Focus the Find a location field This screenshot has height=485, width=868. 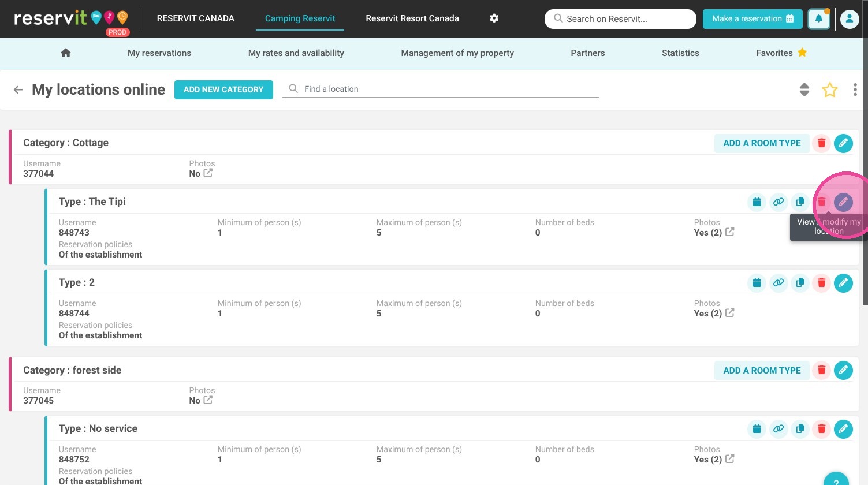(x=440, y=89)
